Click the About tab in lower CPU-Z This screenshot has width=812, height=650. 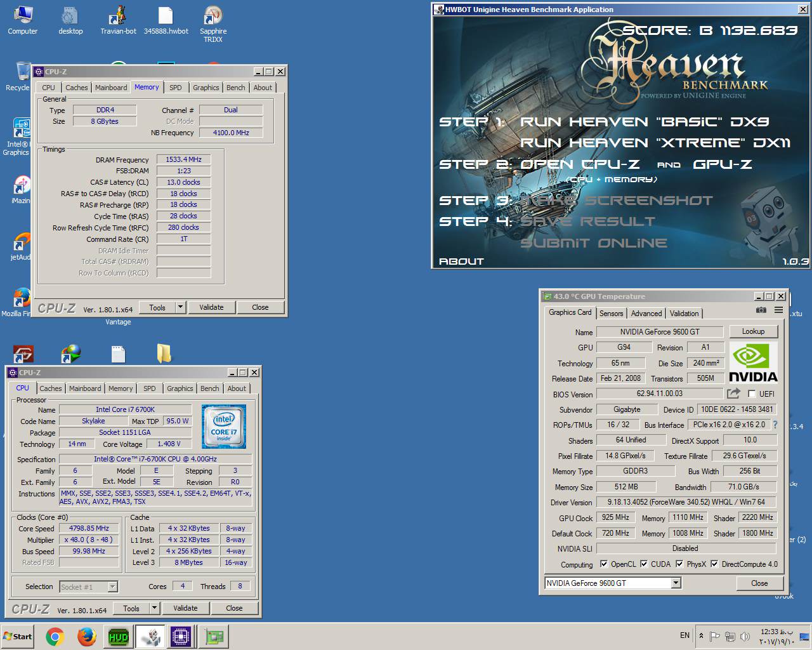tap(237, 388)
